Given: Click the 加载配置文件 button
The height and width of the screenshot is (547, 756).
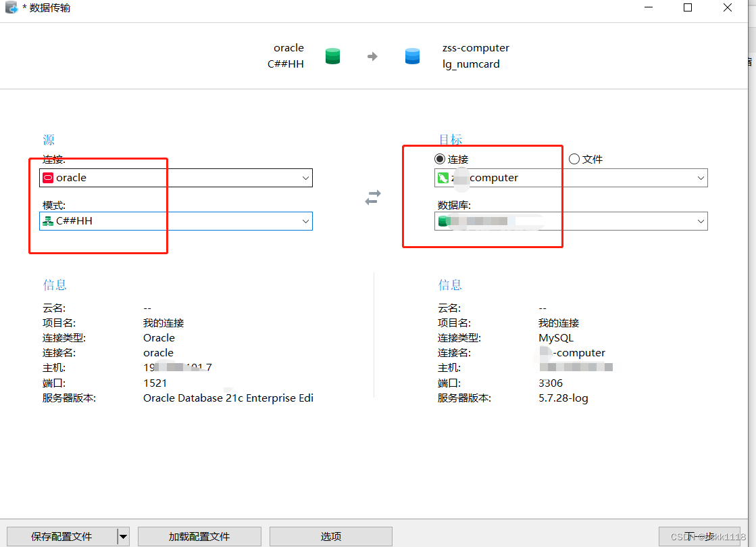Looking at the screenshot, I should (199, 536).
